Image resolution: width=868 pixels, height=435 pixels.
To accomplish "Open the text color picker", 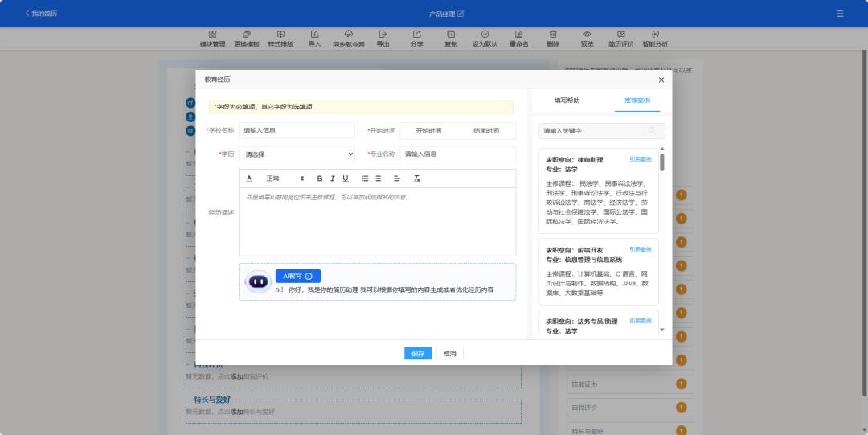I will pyautogui.click(x=249, y=179).
